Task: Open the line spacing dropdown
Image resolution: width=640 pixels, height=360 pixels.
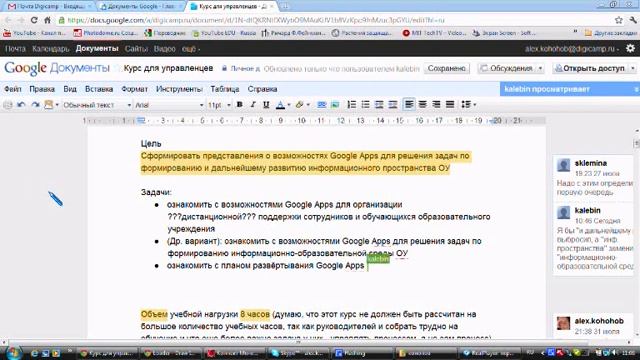Action: 469,105
